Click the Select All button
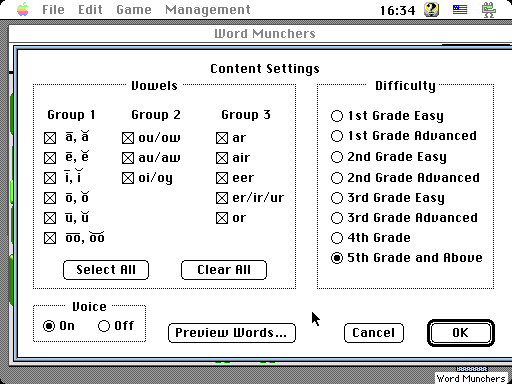 [x=106, y=270]
